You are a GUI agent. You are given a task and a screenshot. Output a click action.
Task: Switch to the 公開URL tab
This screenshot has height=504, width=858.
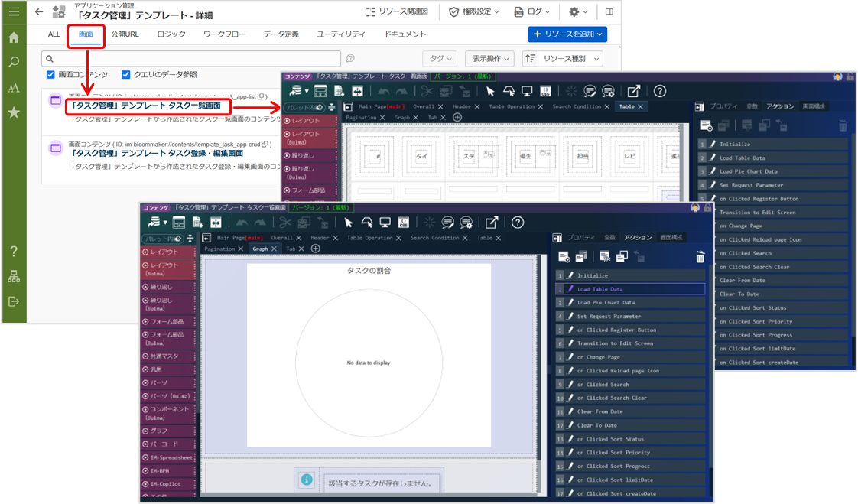[125, 34]
